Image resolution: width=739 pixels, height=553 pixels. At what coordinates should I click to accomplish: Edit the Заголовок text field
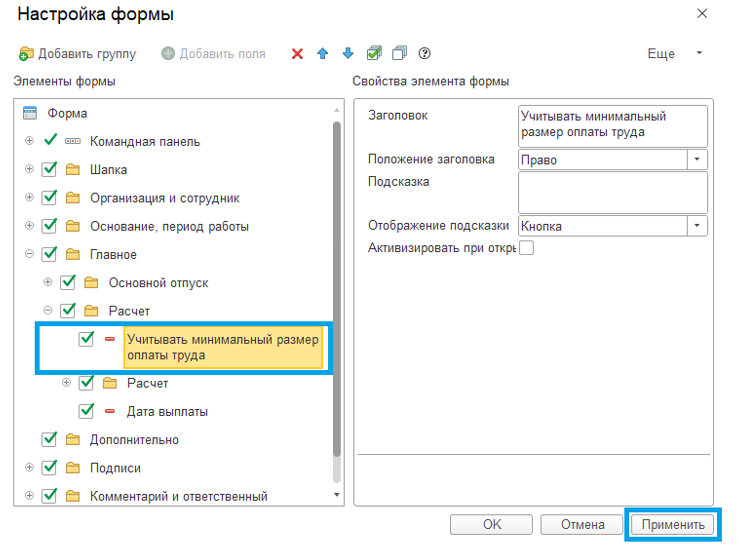pos(613,126)
